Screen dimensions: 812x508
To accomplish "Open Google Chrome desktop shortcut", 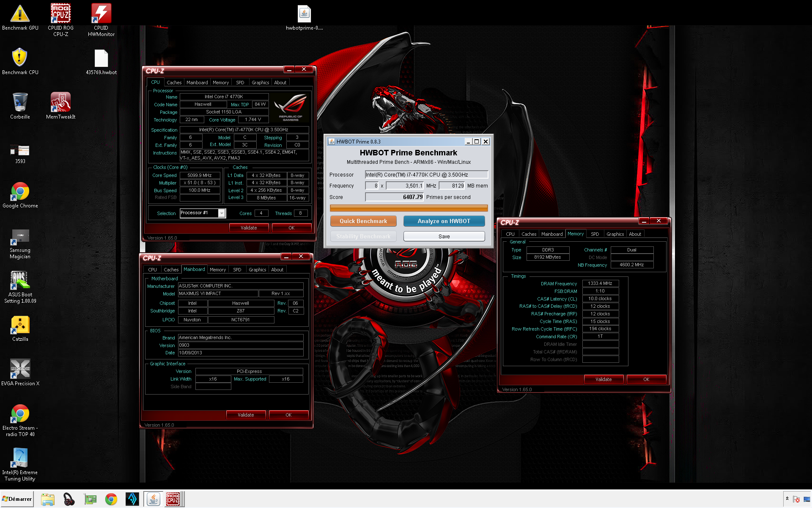I will pos(20,195).
